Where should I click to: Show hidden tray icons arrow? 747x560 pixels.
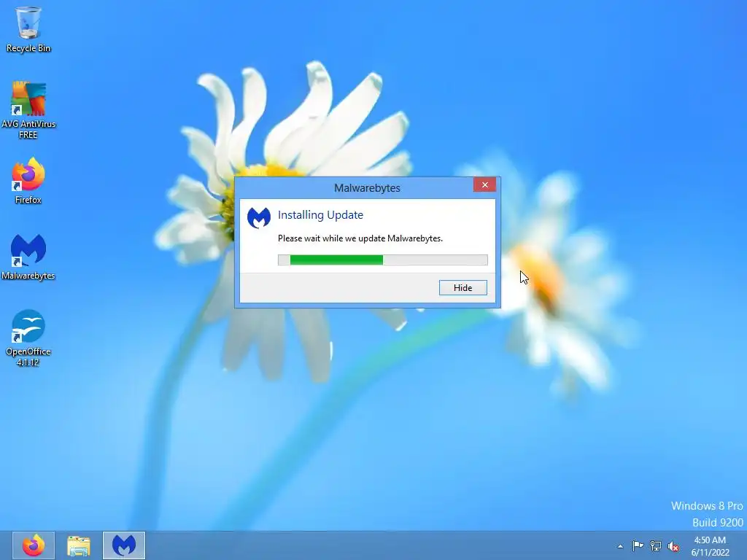[x=620, y=546]
